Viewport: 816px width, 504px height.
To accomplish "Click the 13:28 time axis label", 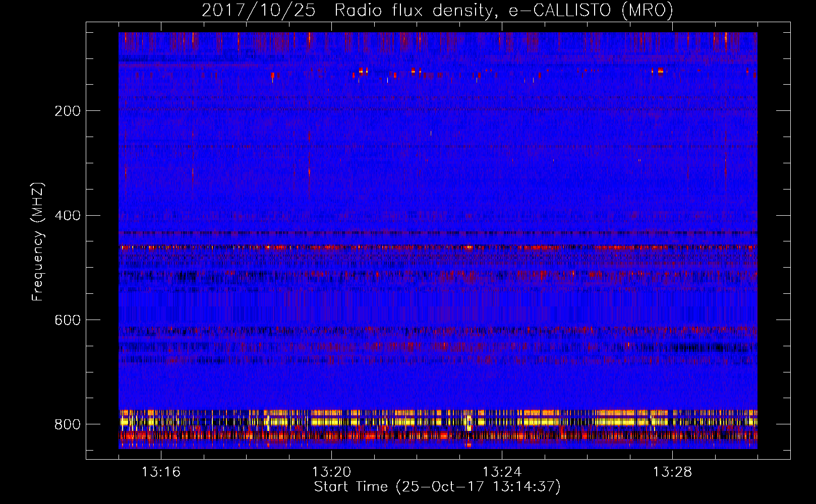I will [x=672, y=472].
